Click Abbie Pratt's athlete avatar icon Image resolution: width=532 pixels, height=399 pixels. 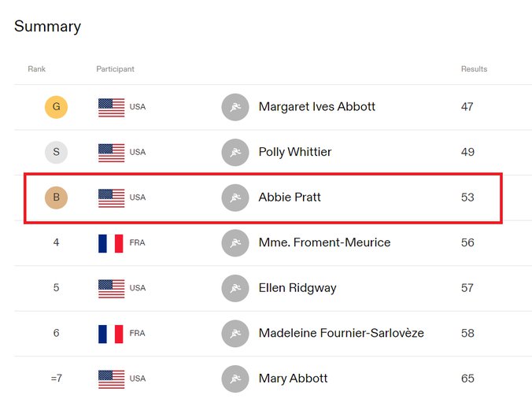tap(235, 198)
